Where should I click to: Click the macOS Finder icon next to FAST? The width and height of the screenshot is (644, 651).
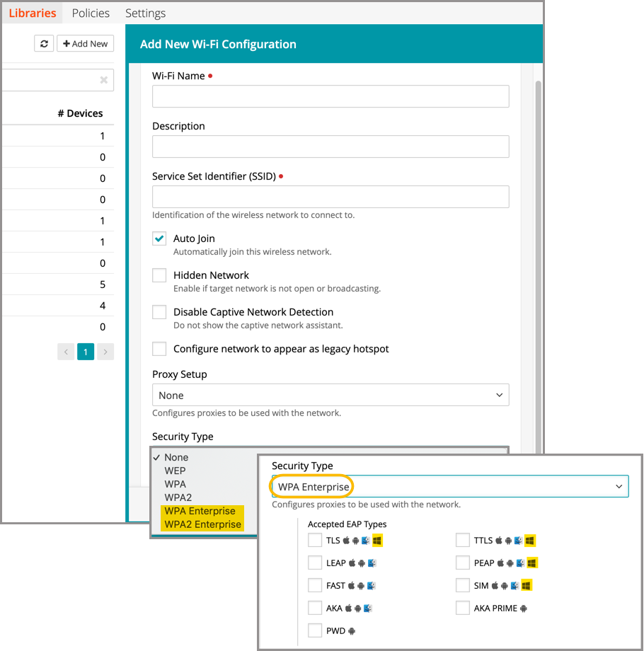pos(372,586)
